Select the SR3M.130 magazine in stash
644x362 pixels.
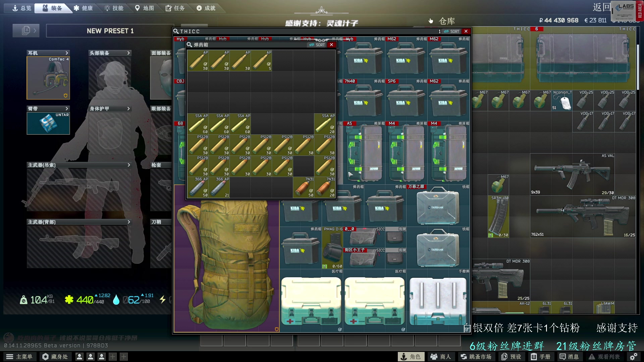point(499,217)
